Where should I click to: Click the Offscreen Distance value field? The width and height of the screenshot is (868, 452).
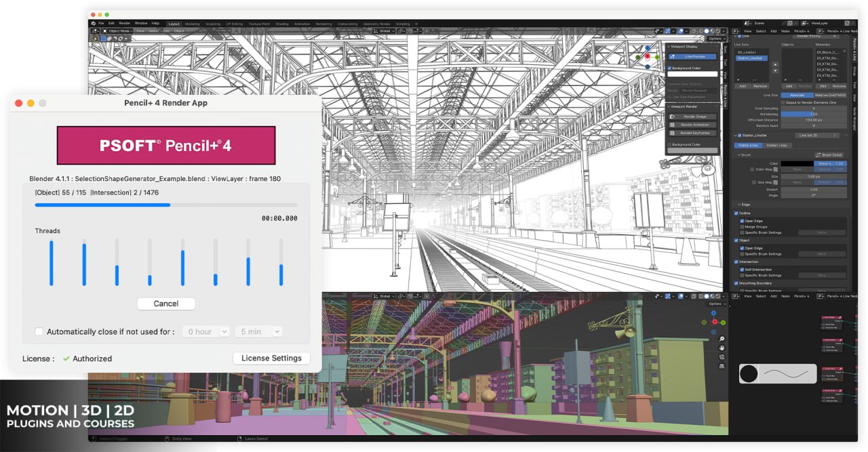click(814, 120)
